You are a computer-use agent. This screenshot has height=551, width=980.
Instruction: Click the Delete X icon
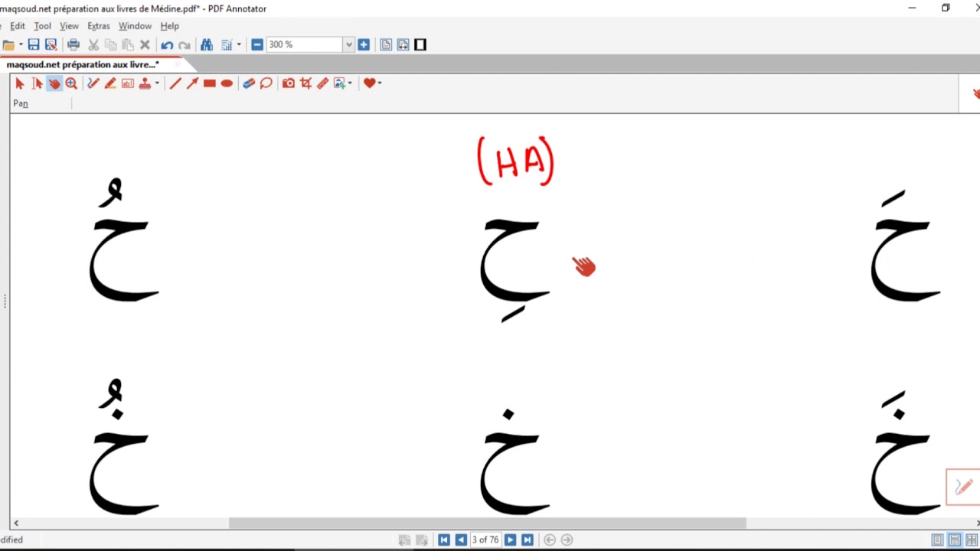(x=145, y=44)
